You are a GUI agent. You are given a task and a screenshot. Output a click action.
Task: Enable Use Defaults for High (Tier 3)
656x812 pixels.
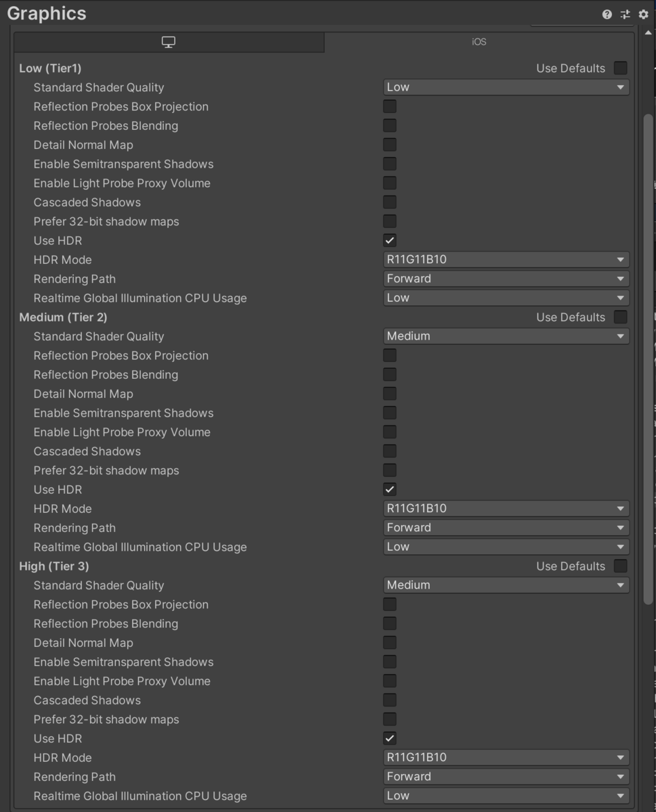click(619, 566)
